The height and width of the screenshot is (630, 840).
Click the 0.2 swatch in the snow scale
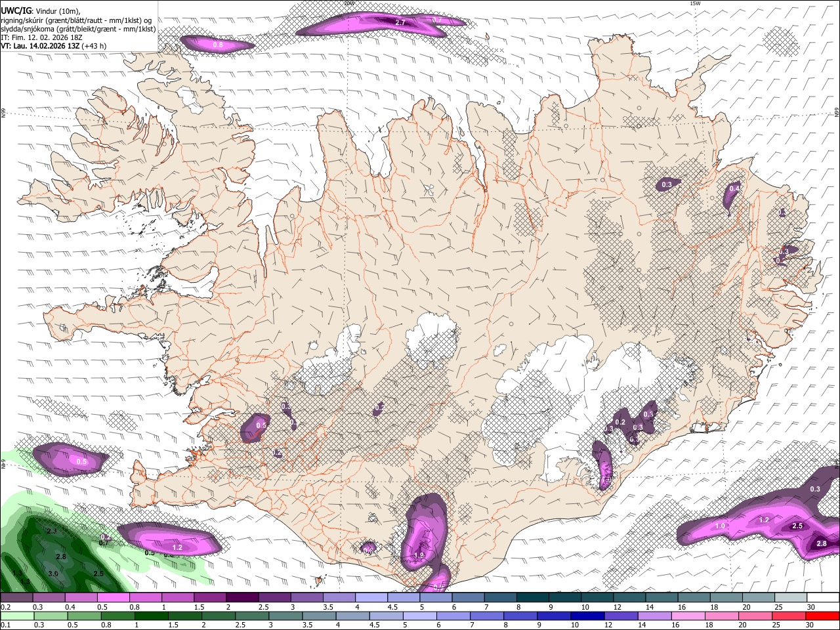point(17,598)
